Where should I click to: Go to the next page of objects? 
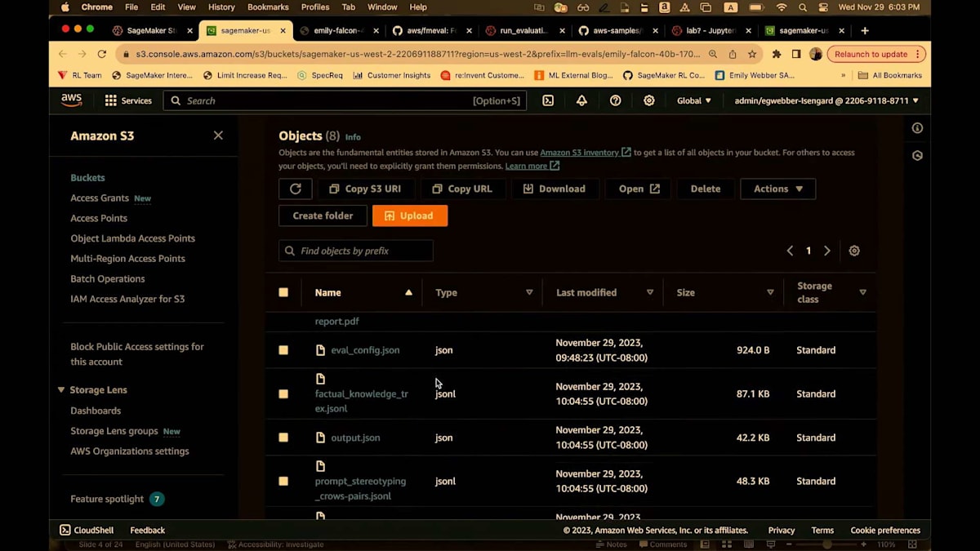pyautogui.click(x=827, y=251)
